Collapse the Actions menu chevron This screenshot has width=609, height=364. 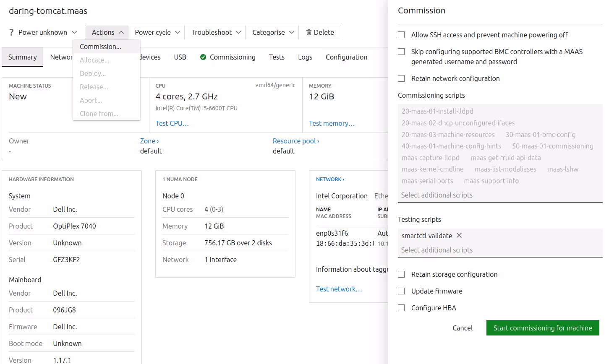point(121,32)
